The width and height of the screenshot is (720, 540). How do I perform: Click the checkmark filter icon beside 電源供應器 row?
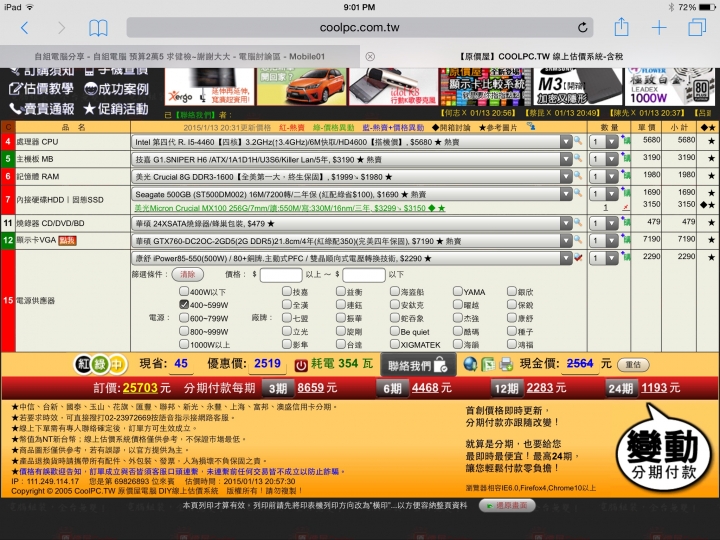click(x=578, y=258)
